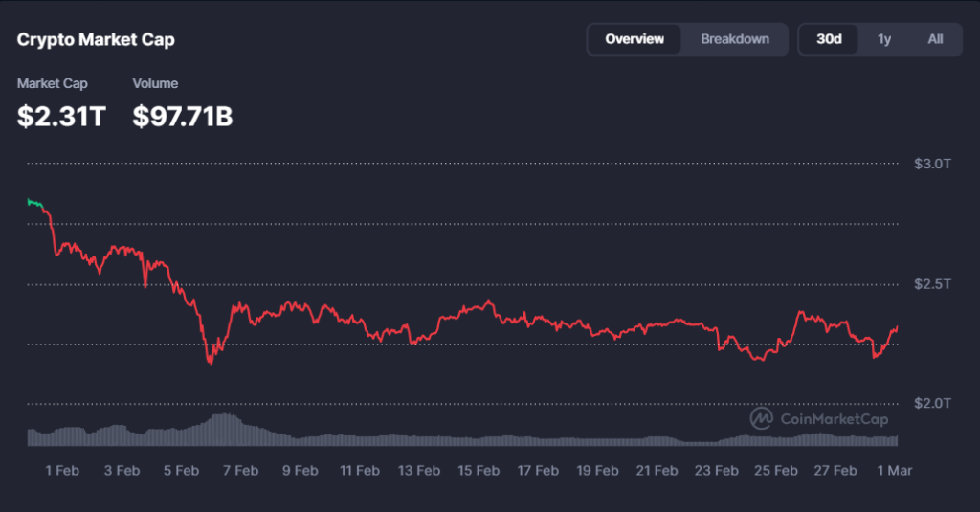
Task: Switch chart range to 1y
Action: point(884,39)
